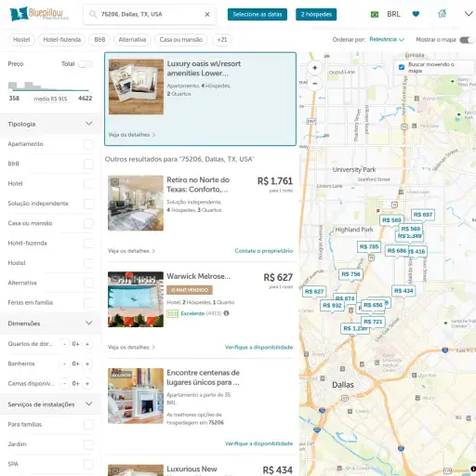
Task: Expand the header menu chevron
Action: [x=469, y=14]
